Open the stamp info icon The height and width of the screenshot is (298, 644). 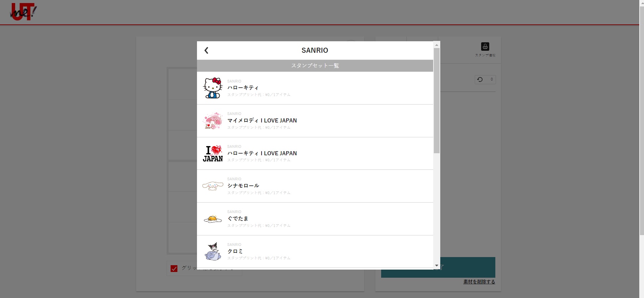click(485, 47)
